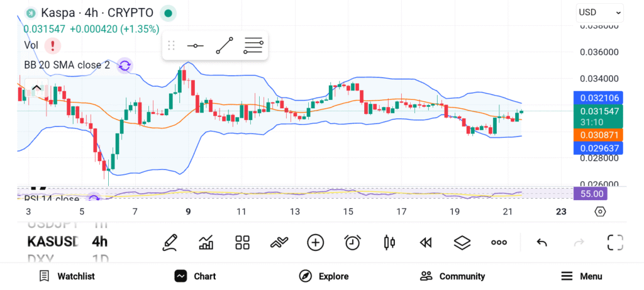The width and height of the screenshot is (644, 290).
Task: Undo the last chart action
Action: [541, 242]
